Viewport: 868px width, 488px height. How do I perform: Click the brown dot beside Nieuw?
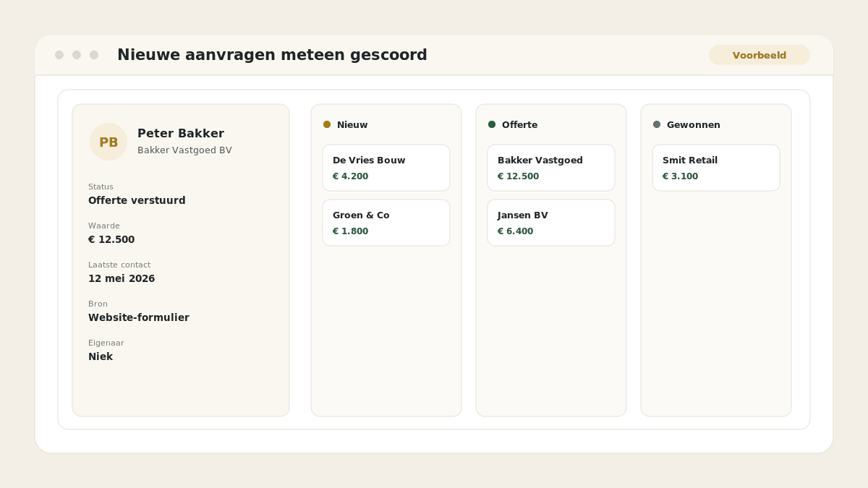327,124
